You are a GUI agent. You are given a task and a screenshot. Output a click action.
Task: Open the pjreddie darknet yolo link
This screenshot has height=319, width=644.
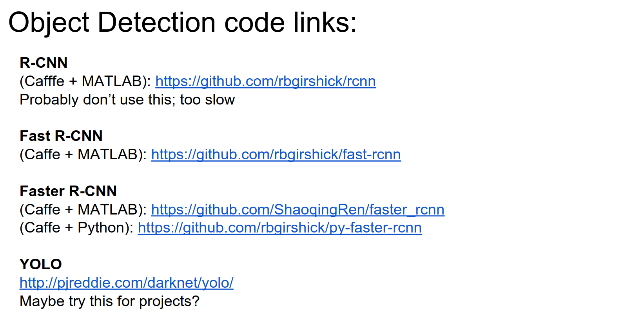pyautogui.click(x=126, y=283)
